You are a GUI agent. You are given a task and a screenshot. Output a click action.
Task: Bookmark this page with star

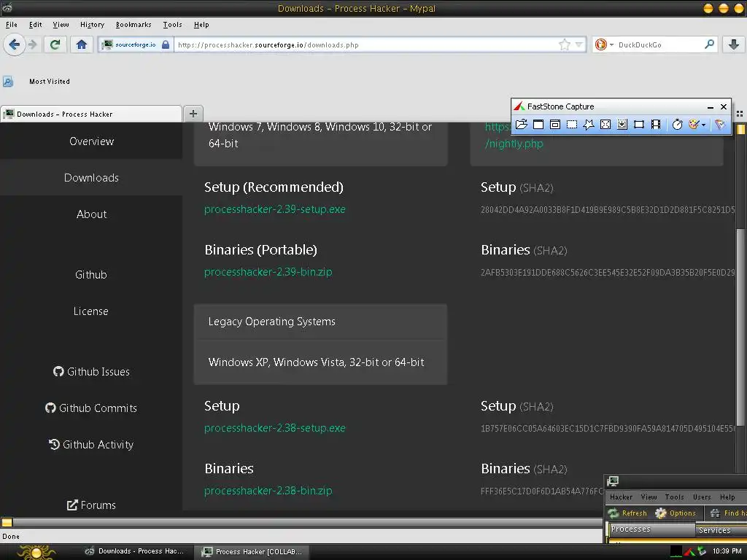[x=565, y=44]
